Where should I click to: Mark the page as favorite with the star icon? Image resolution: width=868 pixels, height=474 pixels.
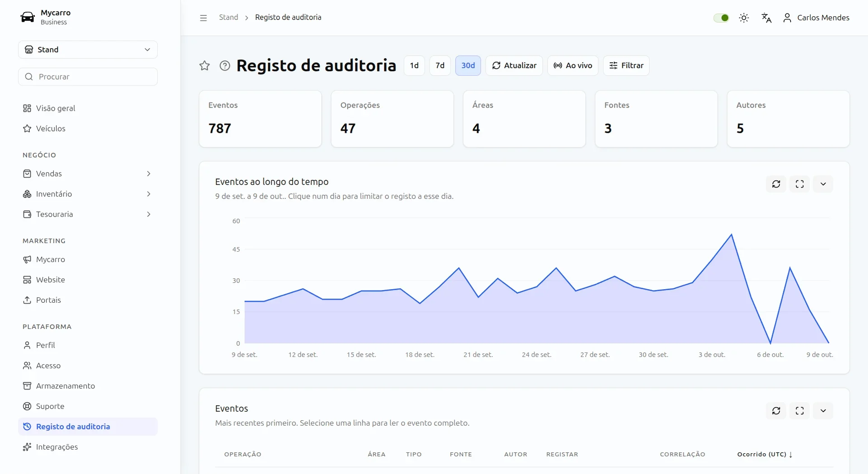pos(205,66)
